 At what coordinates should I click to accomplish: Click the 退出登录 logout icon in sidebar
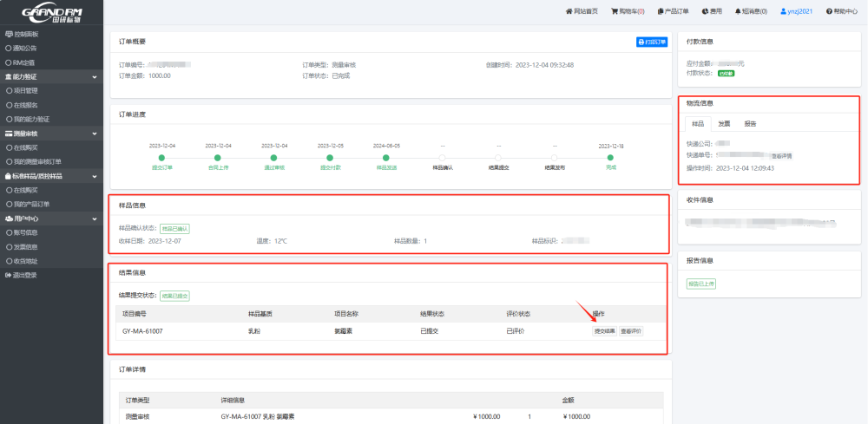9,275
